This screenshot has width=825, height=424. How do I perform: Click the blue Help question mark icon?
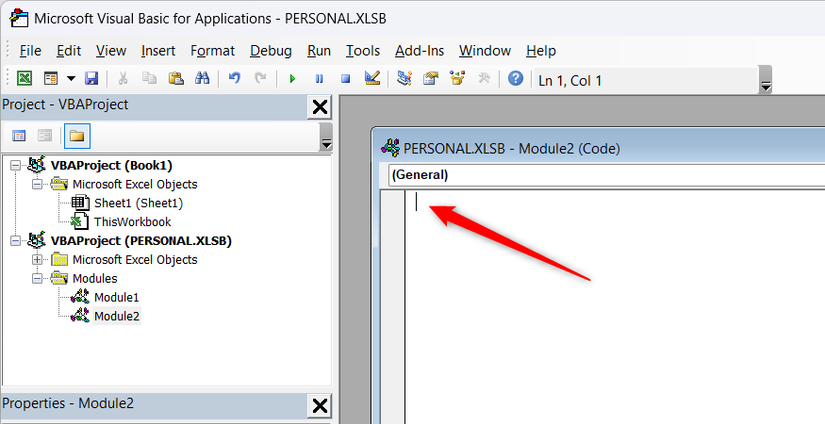point(516,79)
